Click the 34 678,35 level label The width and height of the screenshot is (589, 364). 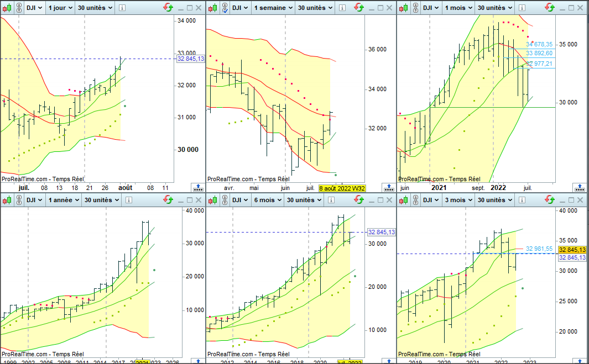click(x=539, y=44)
